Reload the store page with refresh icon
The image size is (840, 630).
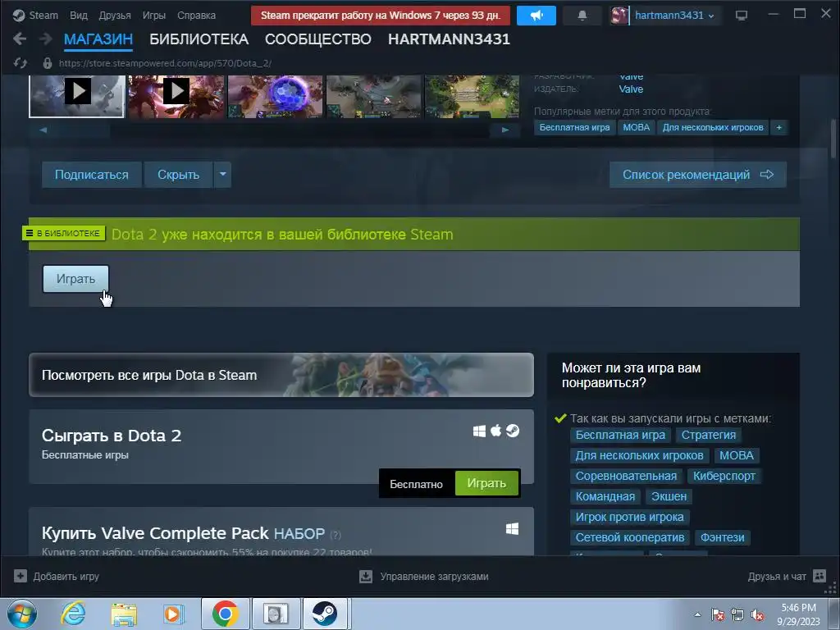(x=21, y=63)
